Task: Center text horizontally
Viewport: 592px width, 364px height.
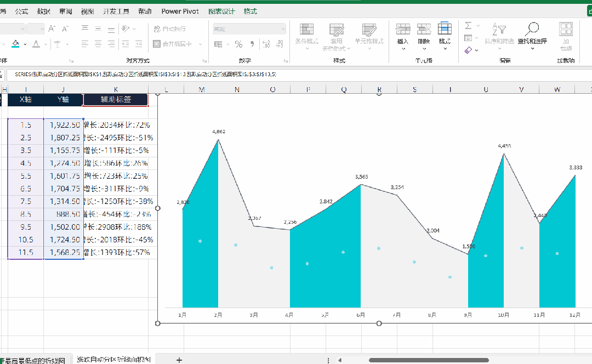Action: coord(98,44)
